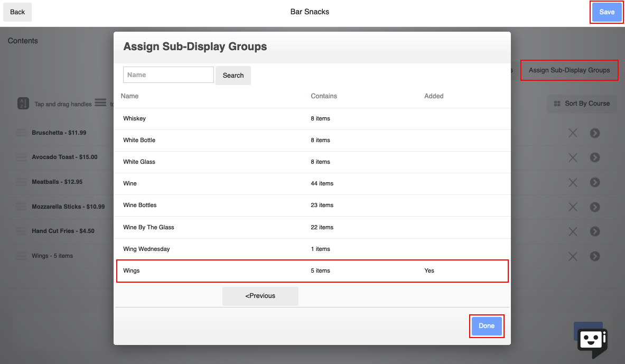
Task: Grab the Wings drag handle
Action: click(21, 256)
